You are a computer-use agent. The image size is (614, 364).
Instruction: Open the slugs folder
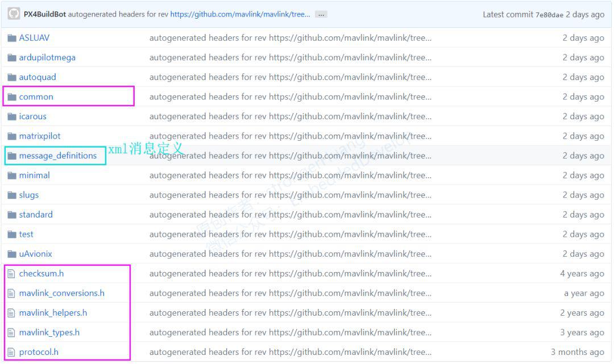(29, 195)
